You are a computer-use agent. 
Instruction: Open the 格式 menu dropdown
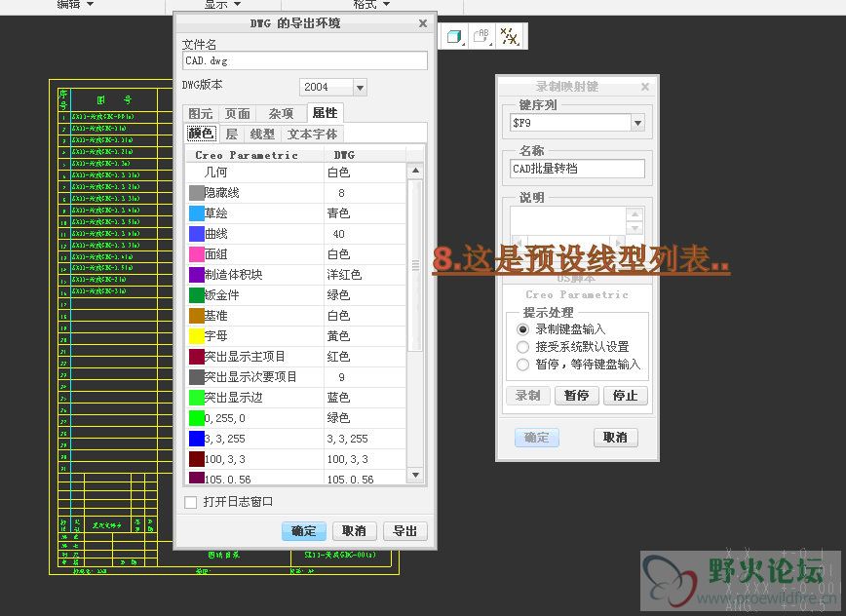click(371, 4)
